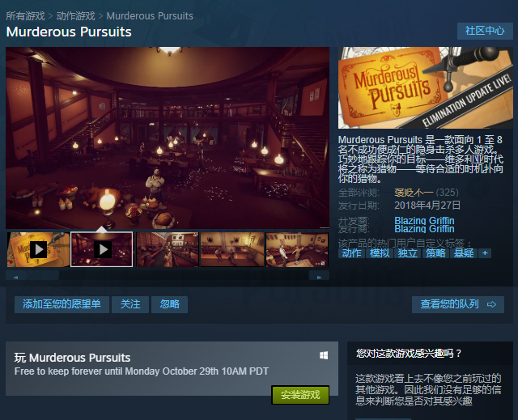The image size is (518, 420).
Task: Open the 所有游戏 breadcrumb link
Action: tap(25, 16)
